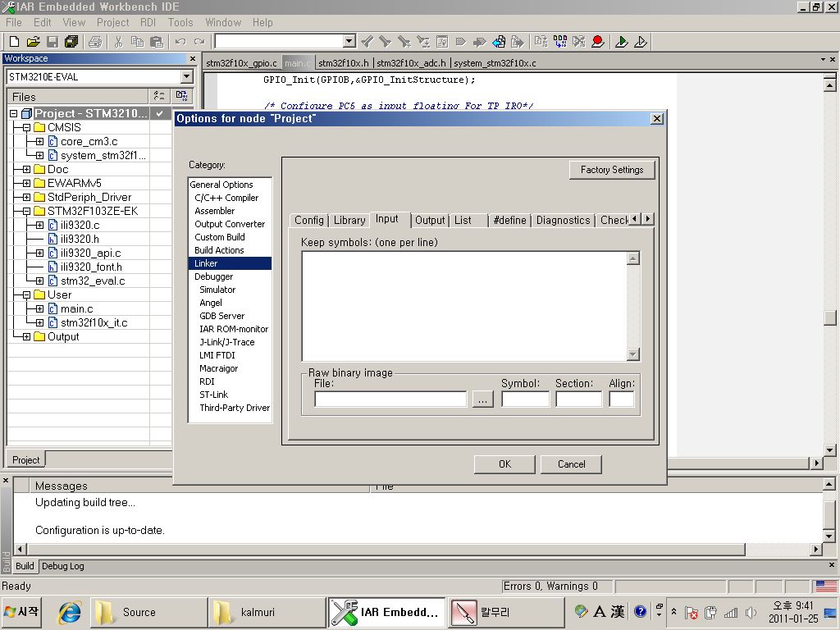This screenshot has width=840, height=630.
Task: Click the Compile toolbar icon
Action: coord(541,41)
